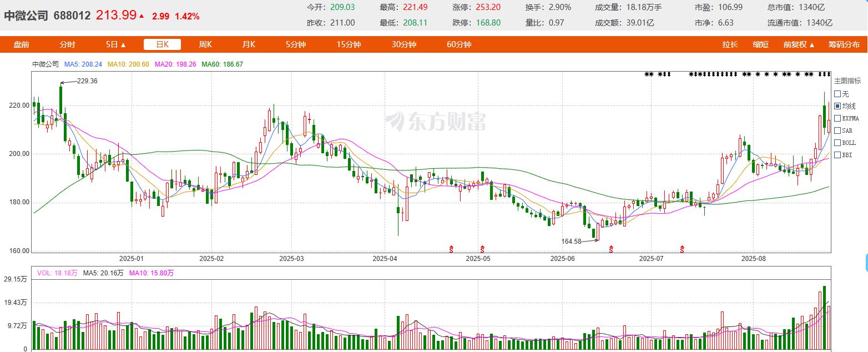Click the 拉长 stretch chart button

coord(730,44)
